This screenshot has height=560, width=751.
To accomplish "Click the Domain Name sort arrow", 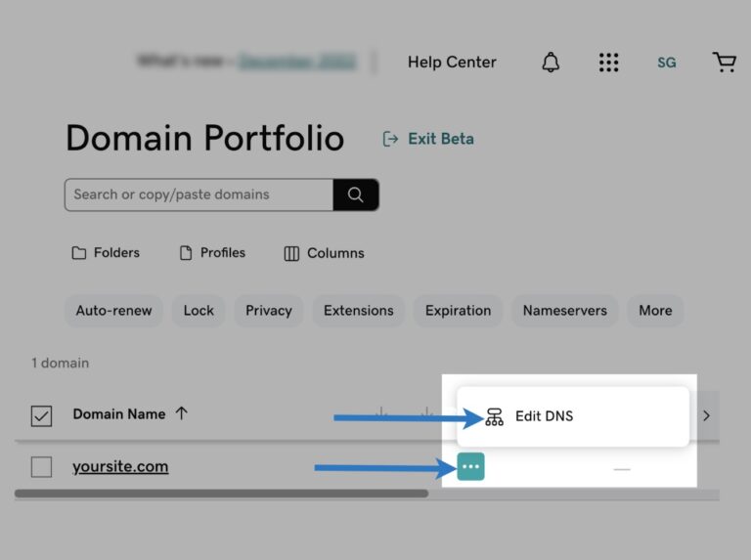I will click(182, 414).
